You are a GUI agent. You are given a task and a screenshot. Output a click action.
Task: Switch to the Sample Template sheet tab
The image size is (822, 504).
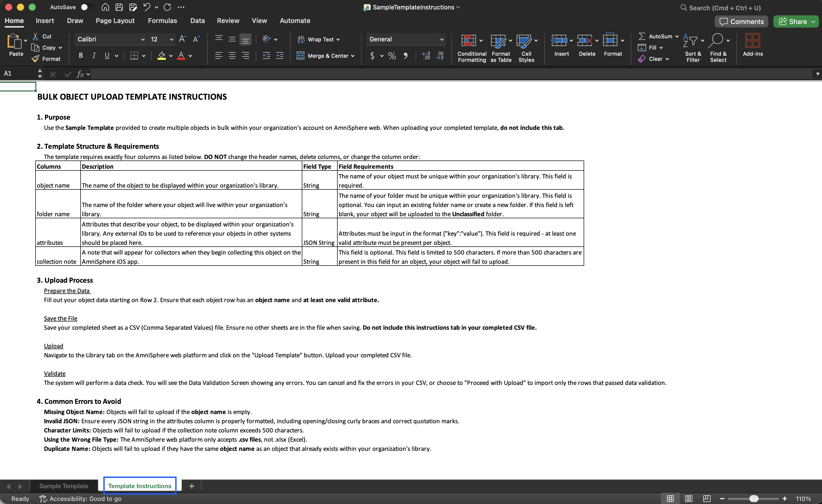click(x=64, y=486)
